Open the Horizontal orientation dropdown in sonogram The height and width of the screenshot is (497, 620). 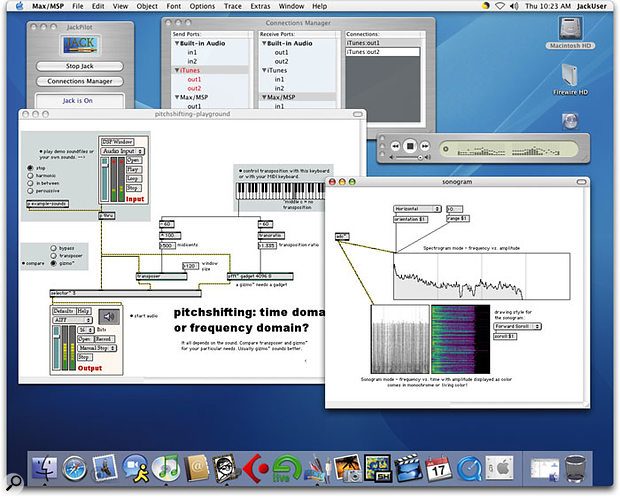tap(417, 209)
